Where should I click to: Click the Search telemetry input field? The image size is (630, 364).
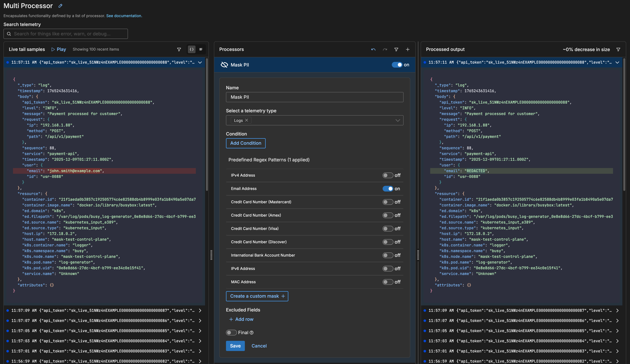tap(66, 34)
